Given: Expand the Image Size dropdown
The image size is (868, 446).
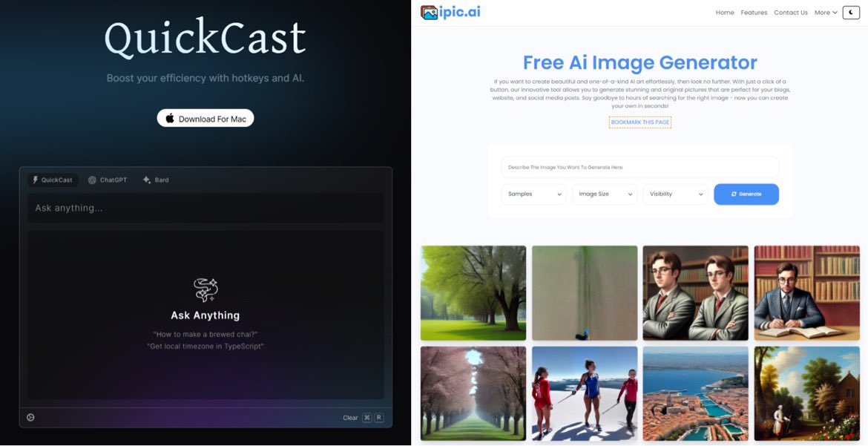Looking at the screenshot, I should click(605, 194).
